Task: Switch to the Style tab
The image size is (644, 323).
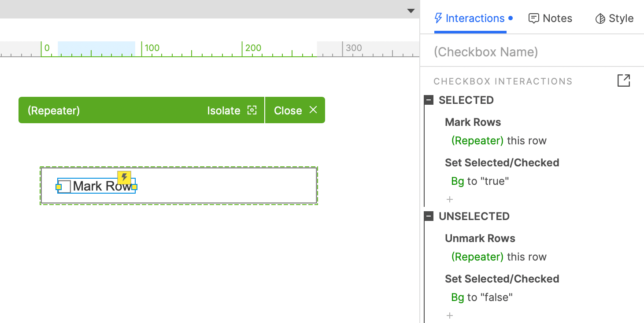Action: [x=614, y=18]
